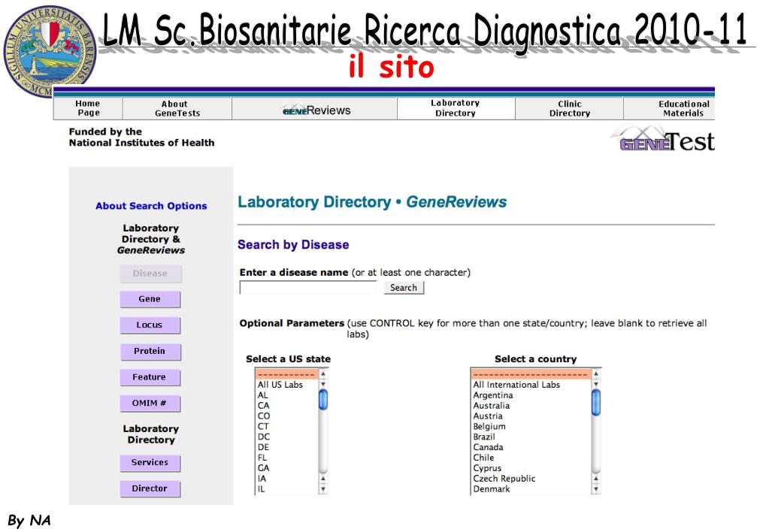The height and width of the screenshot is (532, 769).
Task: Choose All US Labs in state list
Action: (287, 385)
